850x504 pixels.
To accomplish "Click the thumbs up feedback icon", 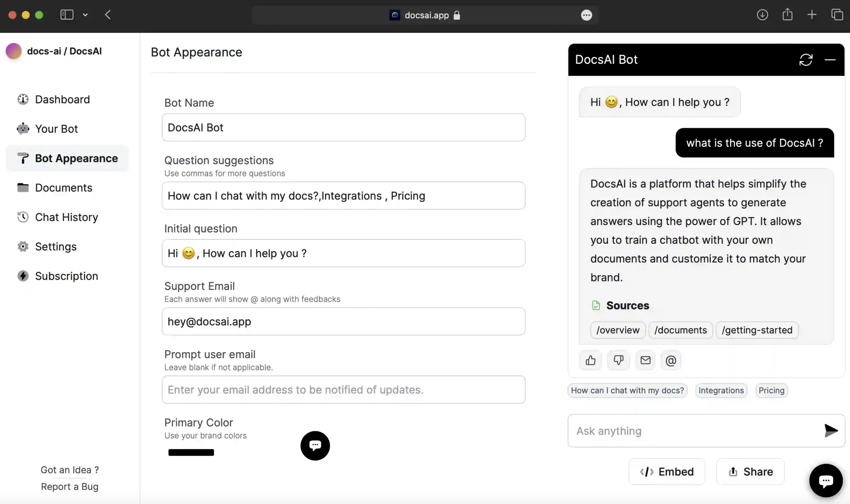I will tap(590, 360).
